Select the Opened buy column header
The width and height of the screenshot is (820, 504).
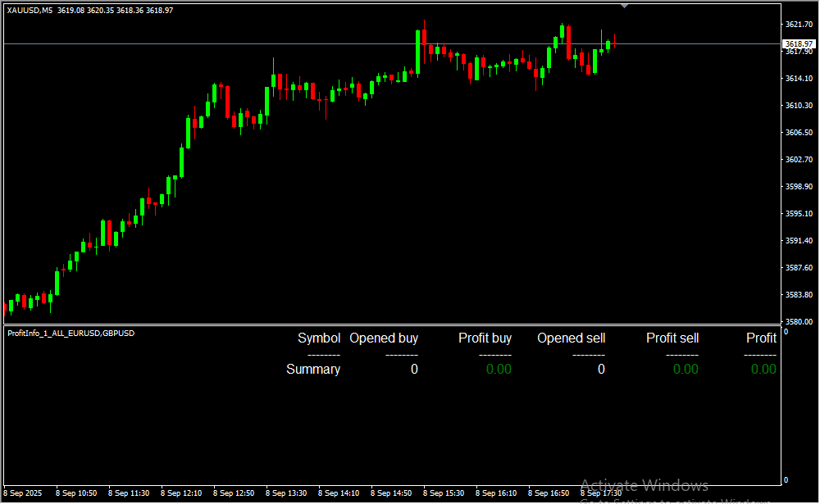click(x=384, y=338)
